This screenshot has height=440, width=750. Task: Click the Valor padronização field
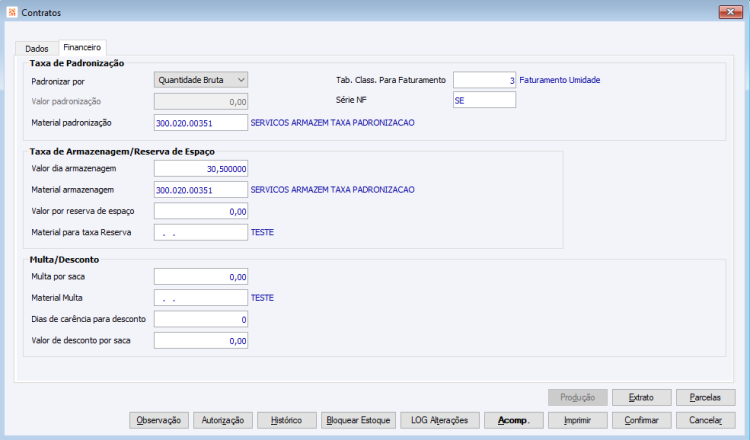click(201, 101)
